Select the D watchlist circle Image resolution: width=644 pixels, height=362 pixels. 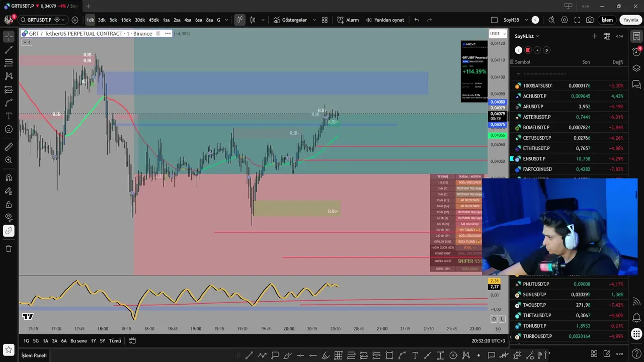click(546, 50)
